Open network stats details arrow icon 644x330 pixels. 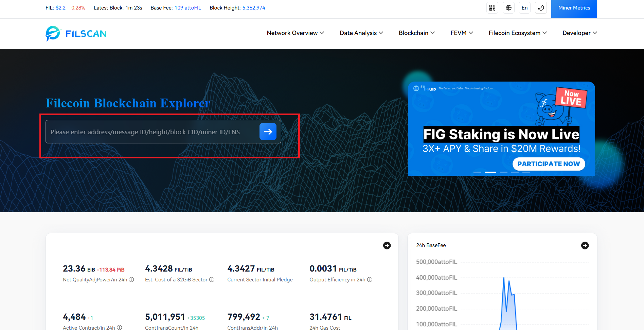click(x=387, y=245)
